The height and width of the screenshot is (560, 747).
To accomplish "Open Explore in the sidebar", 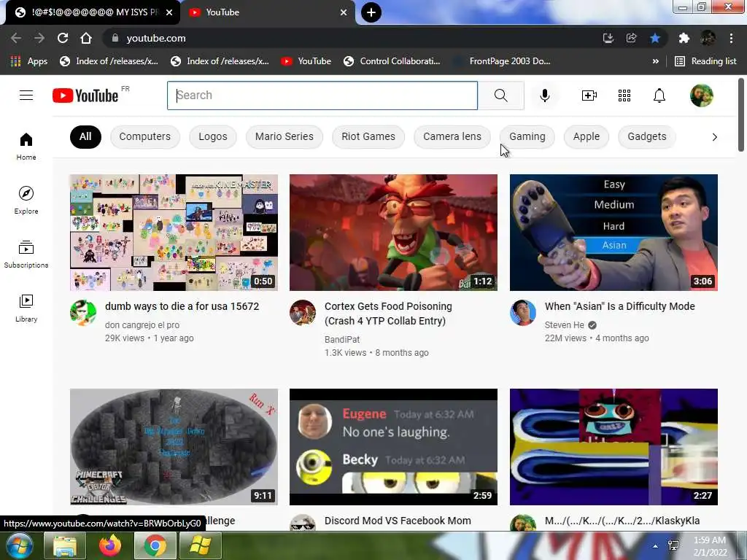I will 26,201.
